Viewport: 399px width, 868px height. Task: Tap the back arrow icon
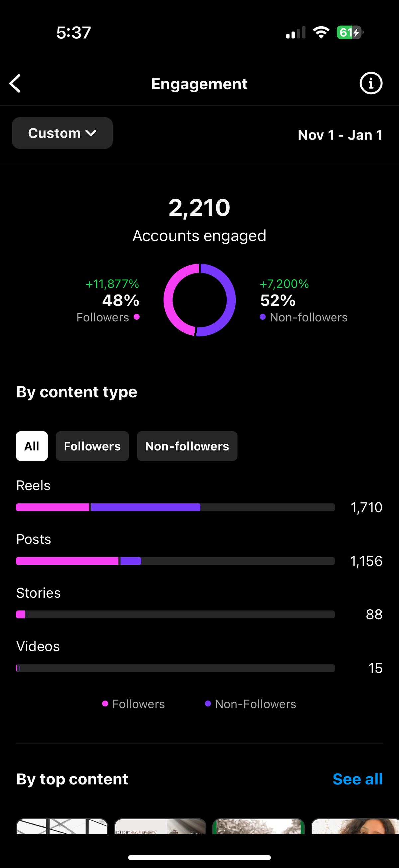(15, 83)
